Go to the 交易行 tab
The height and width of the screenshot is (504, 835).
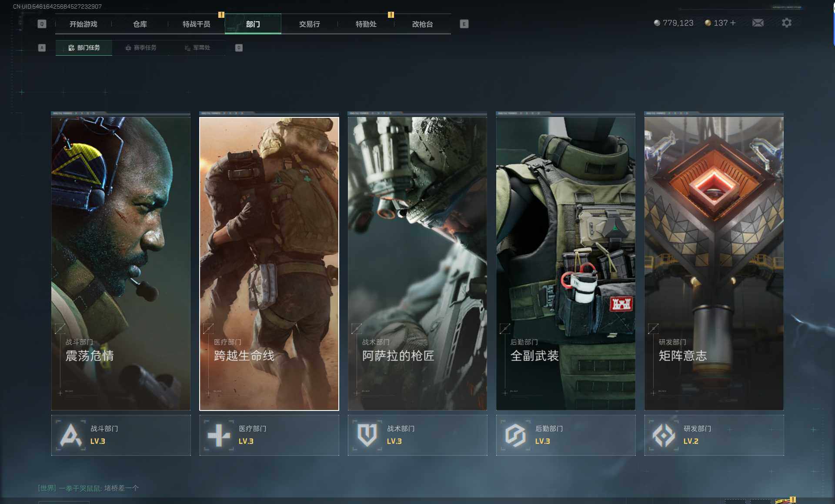point(309,24)
